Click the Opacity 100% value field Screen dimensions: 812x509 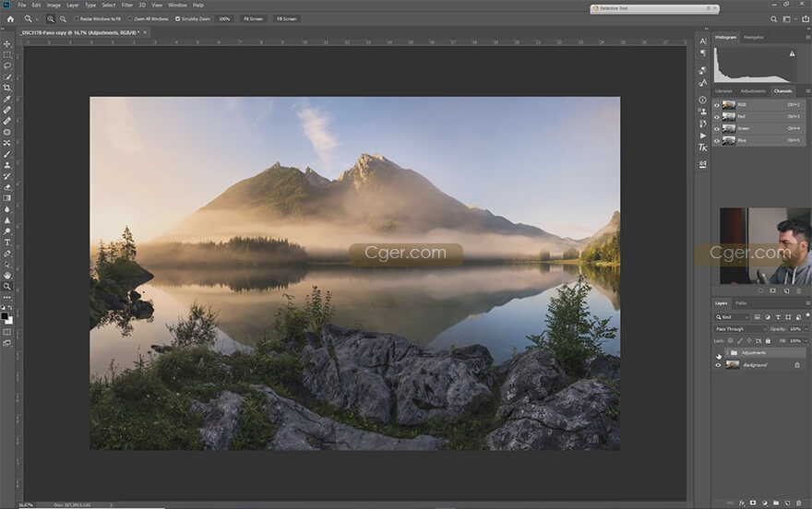point(795,329)
